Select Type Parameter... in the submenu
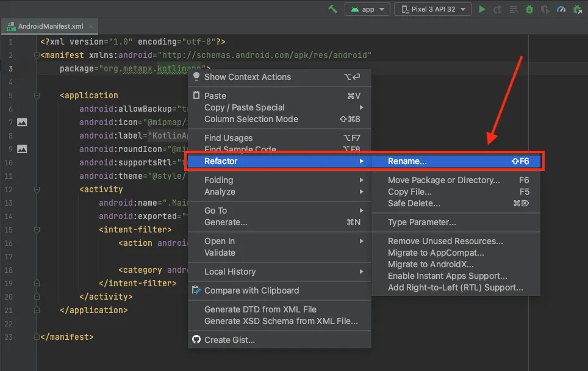 [456, 222]
